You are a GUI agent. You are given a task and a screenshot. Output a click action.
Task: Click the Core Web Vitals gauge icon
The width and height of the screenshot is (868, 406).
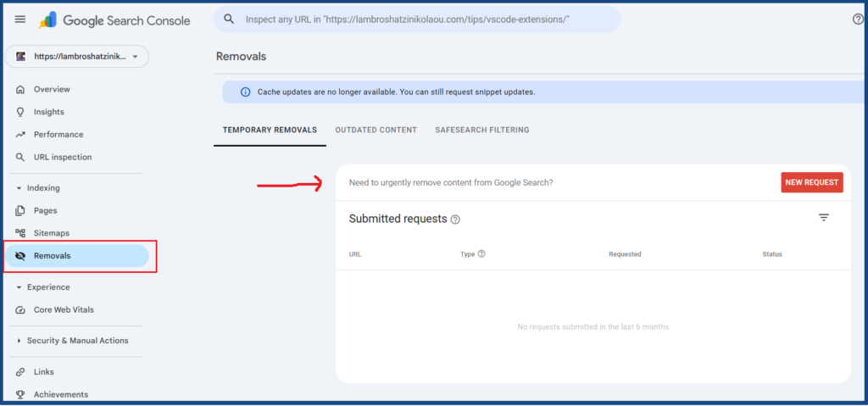(x=20, y=310)
